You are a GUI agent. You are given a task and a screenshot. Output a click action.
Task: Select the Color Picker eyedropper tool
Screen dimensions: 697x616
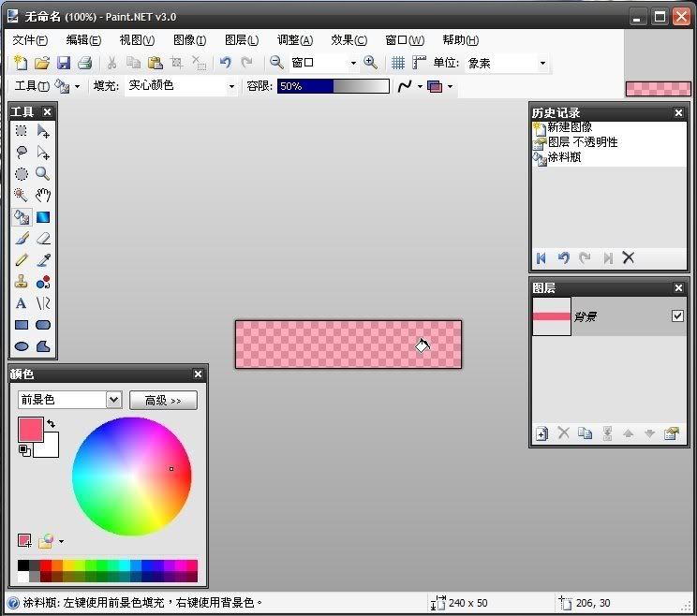point(43,260)
